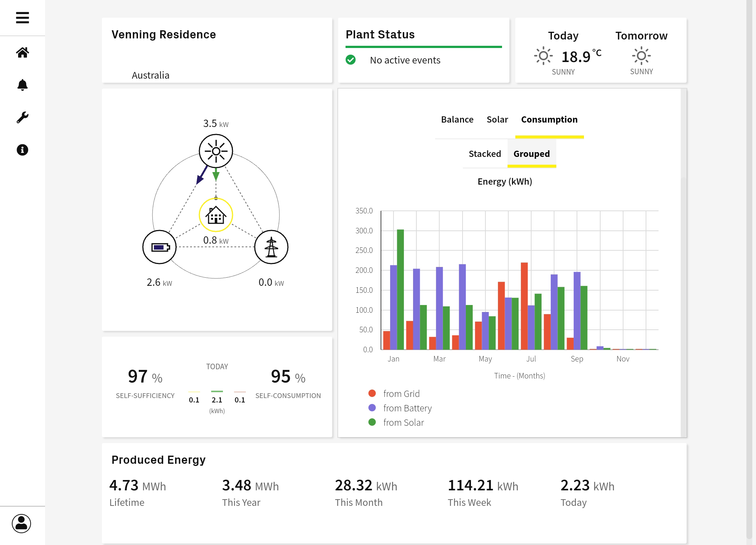Click the 4.73 MWh Lifetime figure
The image size is (756, 545).
[x=138, y=486]
